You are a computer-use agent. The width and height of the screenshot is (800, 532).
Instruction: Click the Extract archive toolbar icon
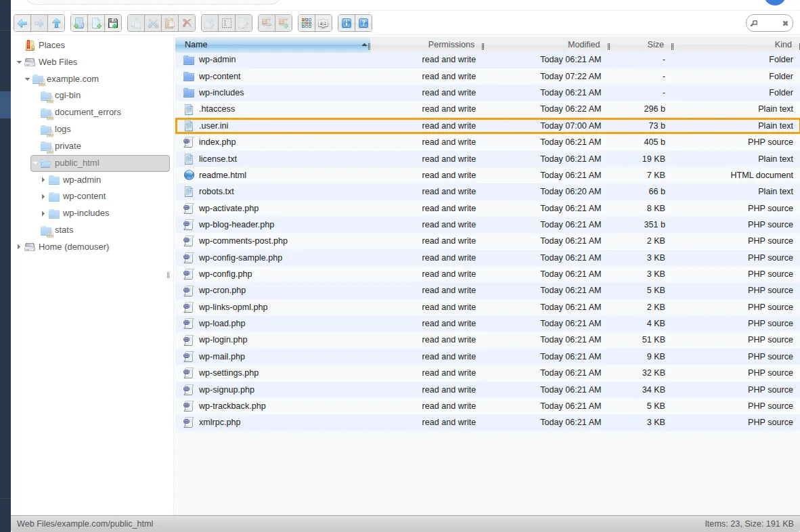(x=266, y=23)
